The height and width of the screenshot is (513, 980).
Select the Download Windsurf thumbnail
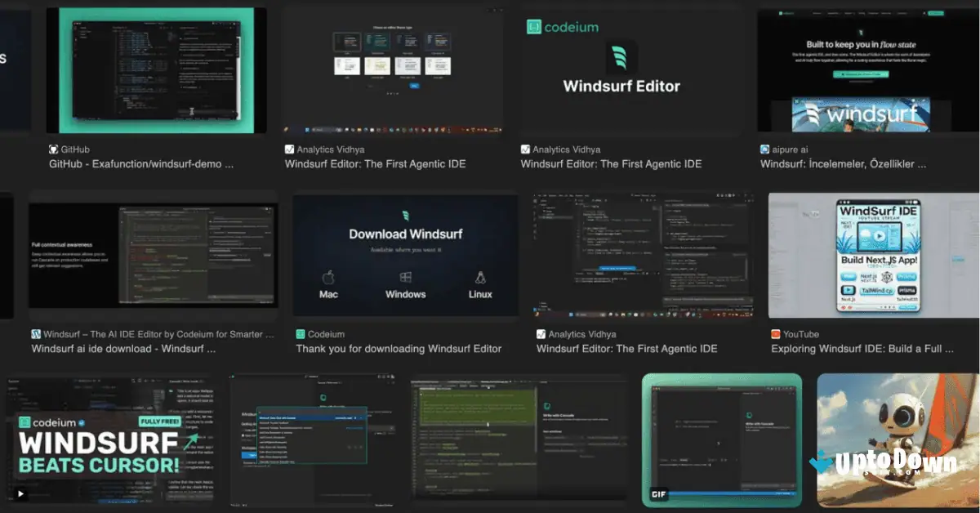tap(405, 254)
